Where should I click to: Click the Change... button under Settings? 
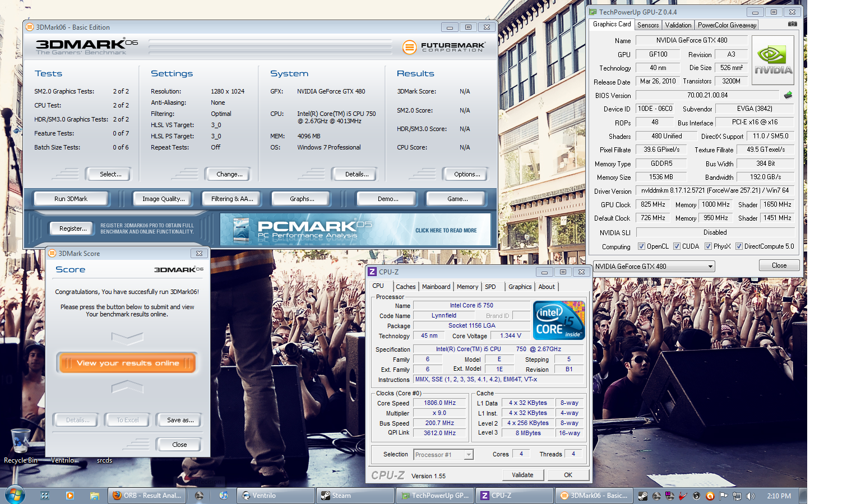(x=229, y=174)
